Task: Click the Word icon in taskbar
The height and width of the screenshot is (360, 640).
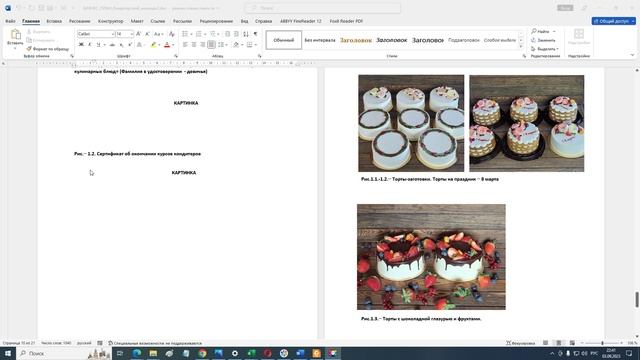Action: pos(300,353)
